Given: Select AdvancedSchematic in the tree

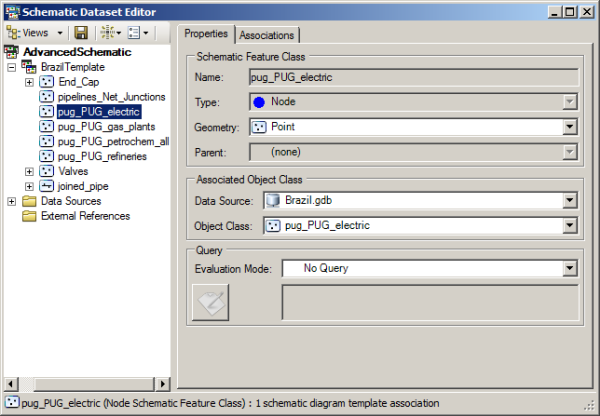Looking at the screenshot, I should tap(77, 52).
